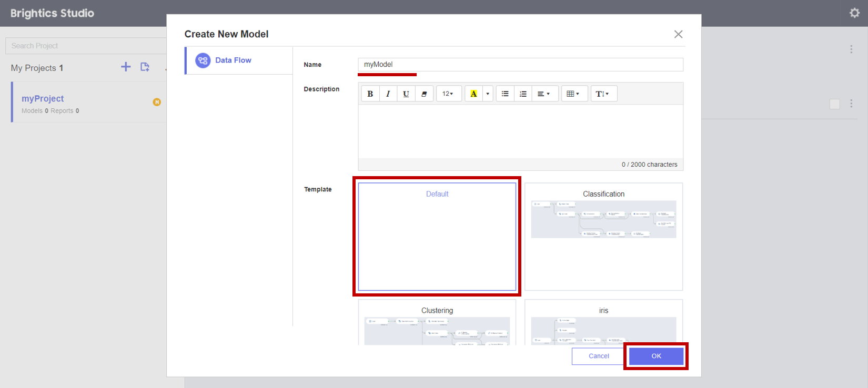Select the iris template

click(x=603, y=322)
